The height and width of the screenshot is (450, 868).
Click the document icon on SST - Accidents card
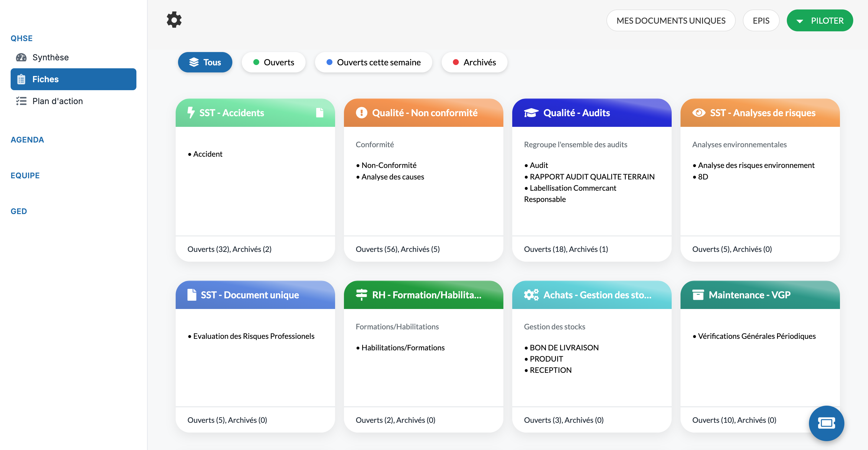pos(319,113)
